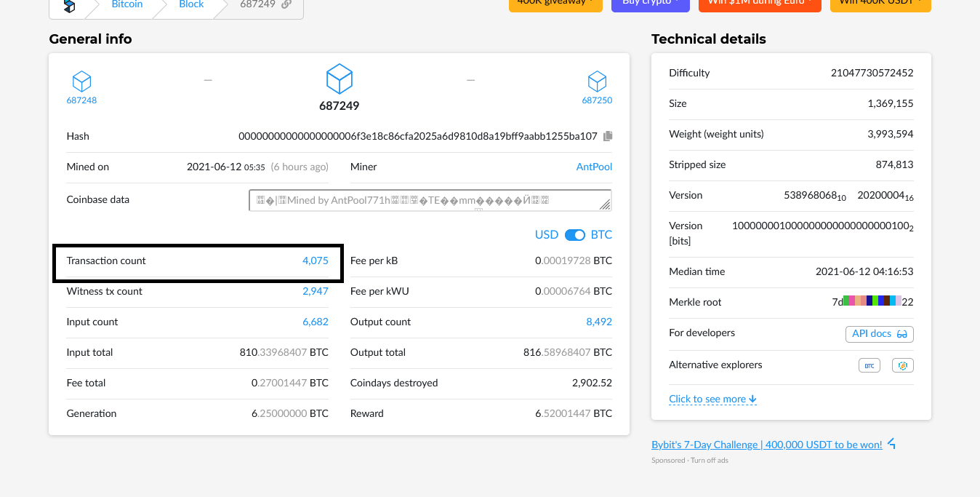Go to next block 687250 cube icon
This screenshot has width=980, height=497.
tap(597, 81)
